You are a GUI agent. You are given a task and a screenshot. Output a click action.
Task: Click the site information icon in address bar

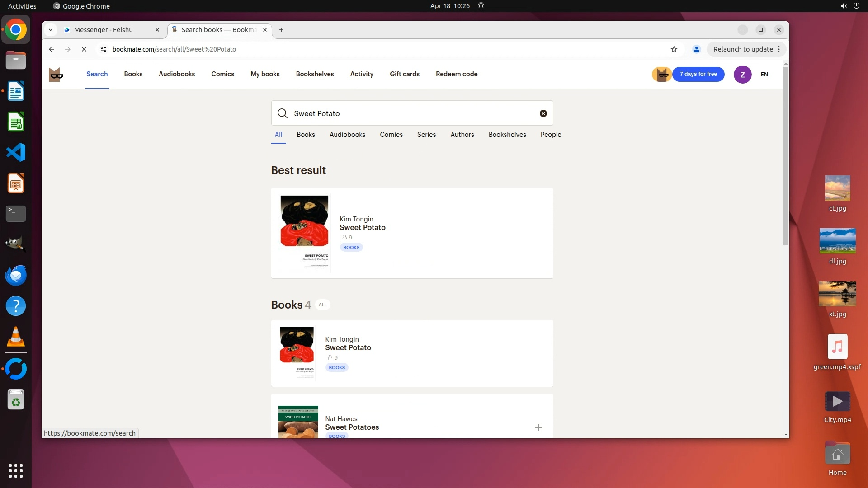point(103,49)
